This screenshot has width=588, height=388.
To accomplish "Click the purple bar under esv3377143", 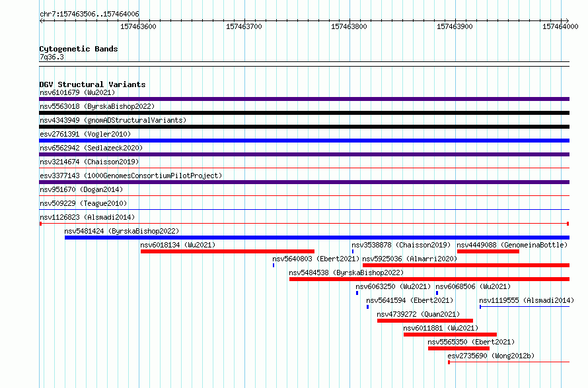I will [304, 182].
